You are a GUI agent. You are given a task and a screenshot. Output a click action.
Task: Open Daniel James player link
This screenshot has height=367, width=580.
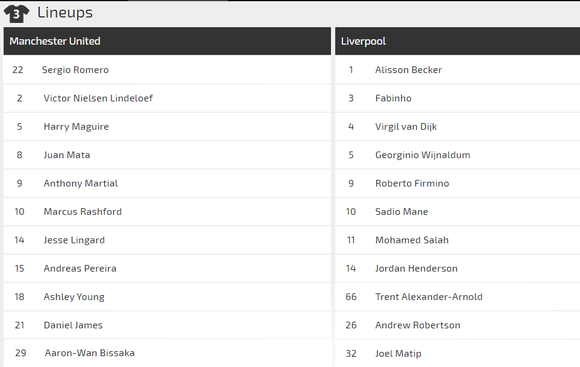point(73,325)
